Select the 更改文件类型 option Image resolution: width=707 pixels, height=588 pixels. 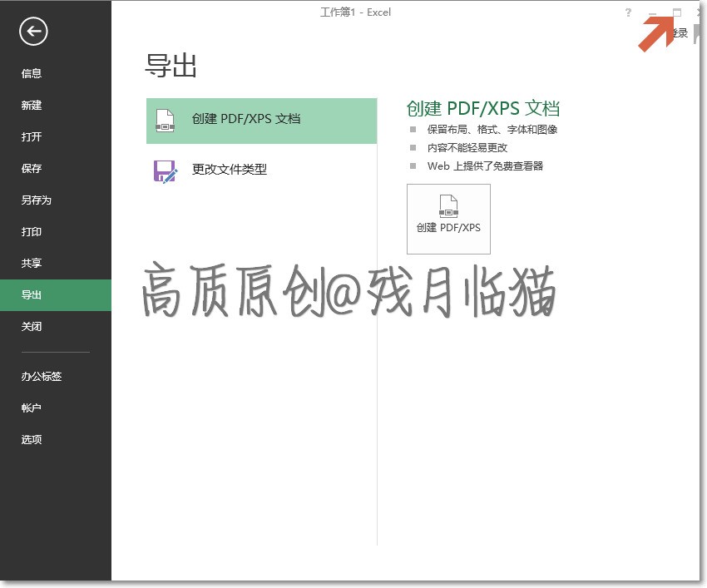point(261,170)
